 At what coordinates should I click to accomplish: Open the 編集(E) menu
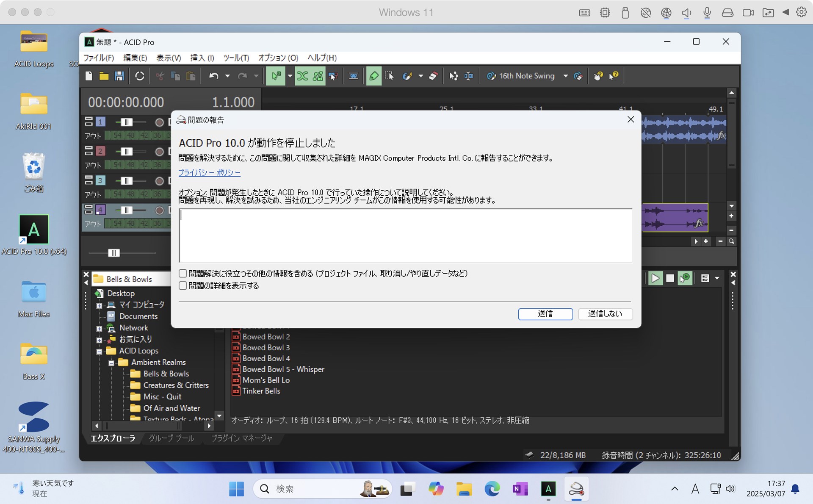coord(135,58)
